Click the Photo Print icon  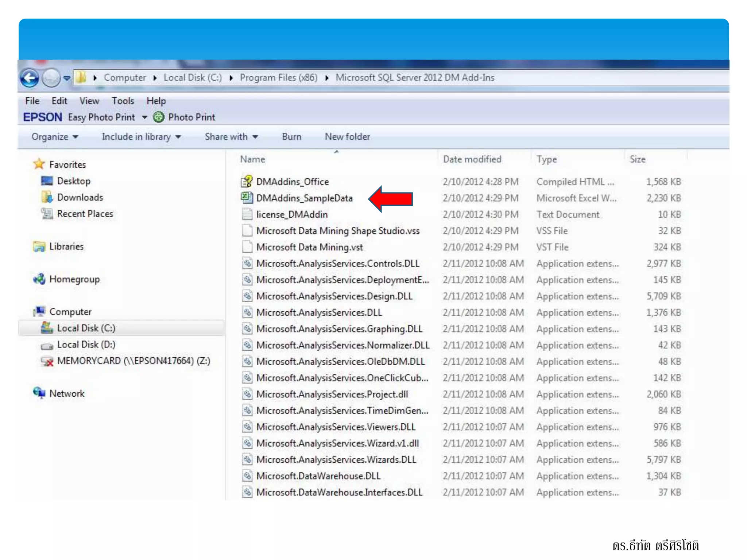(159, 117)
